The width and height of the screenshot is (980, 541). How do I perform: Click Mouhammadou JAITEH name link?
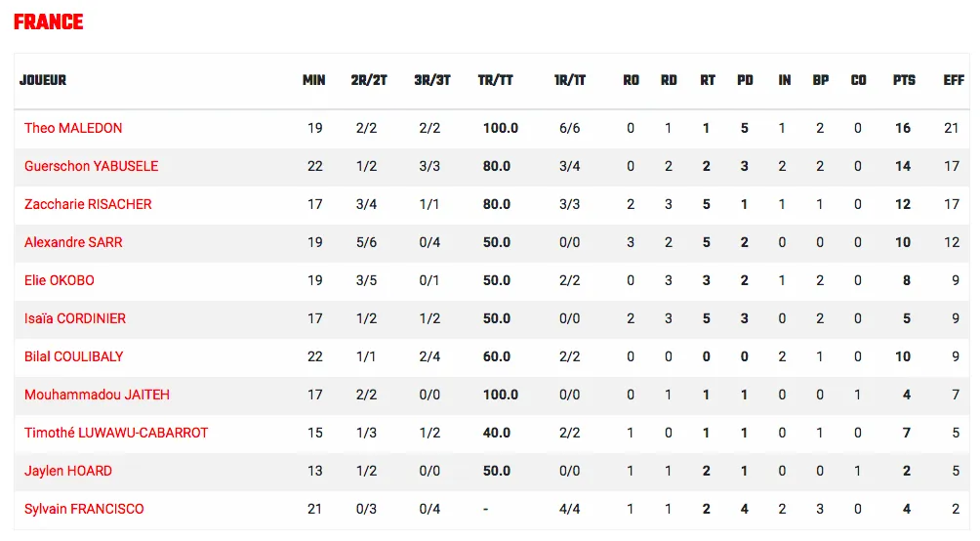97,395
